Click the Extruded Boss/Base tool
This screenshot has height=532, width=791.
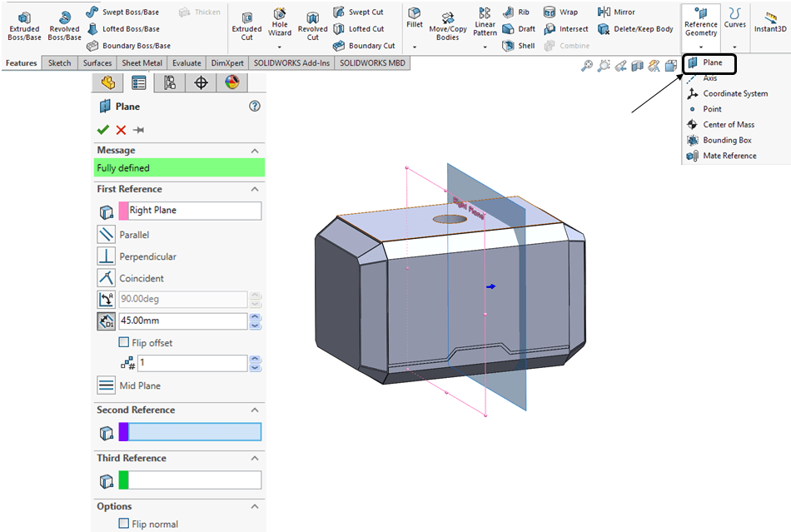click(24, 25)
